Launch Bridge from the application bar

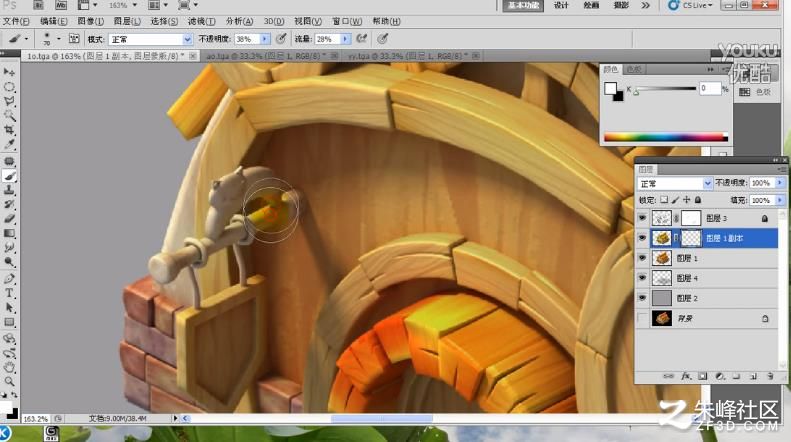click(38, 5)
